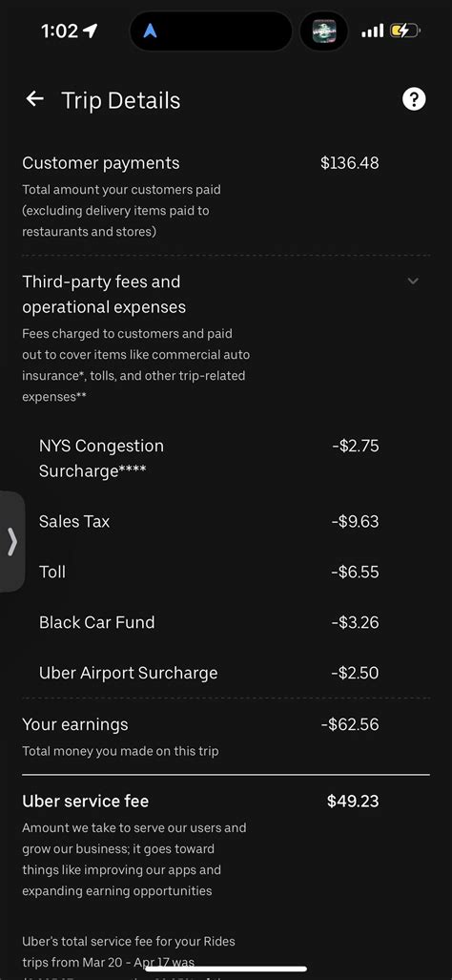Tap the location arrow beside the time

tap(91, 30)
